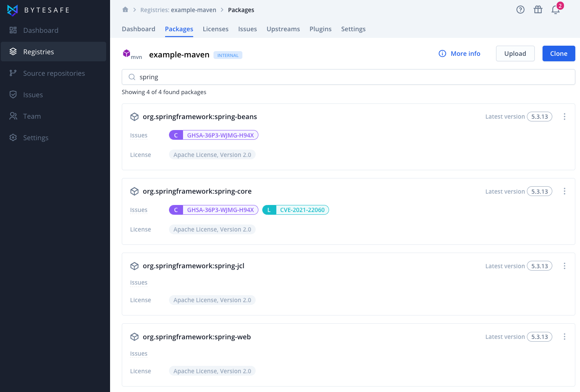Open Source repositories in the sidebar
Viewport: 580px width, 392px height.
[53, 73]
